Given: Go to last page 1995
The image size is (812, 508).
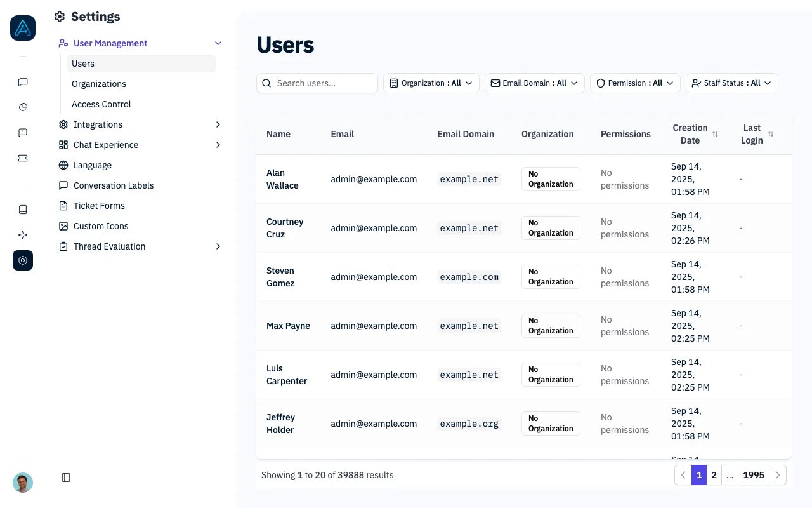Looking at the screenshot, I should 754,475.
